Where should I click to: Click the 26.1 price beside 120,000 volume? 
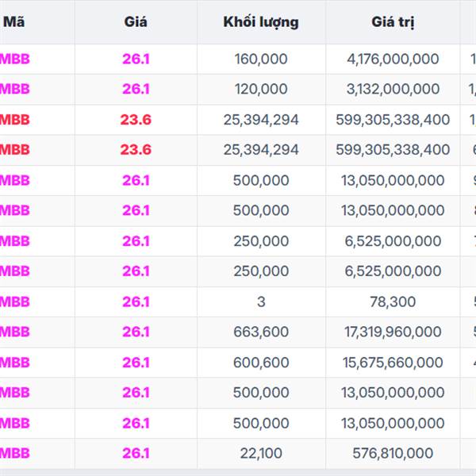[136, 89]
